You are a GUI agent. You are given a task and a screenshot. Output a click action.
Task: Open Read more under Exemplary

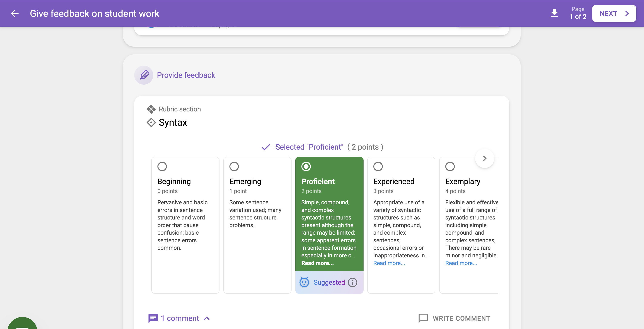pyautogui.click(x=461, y=263)
